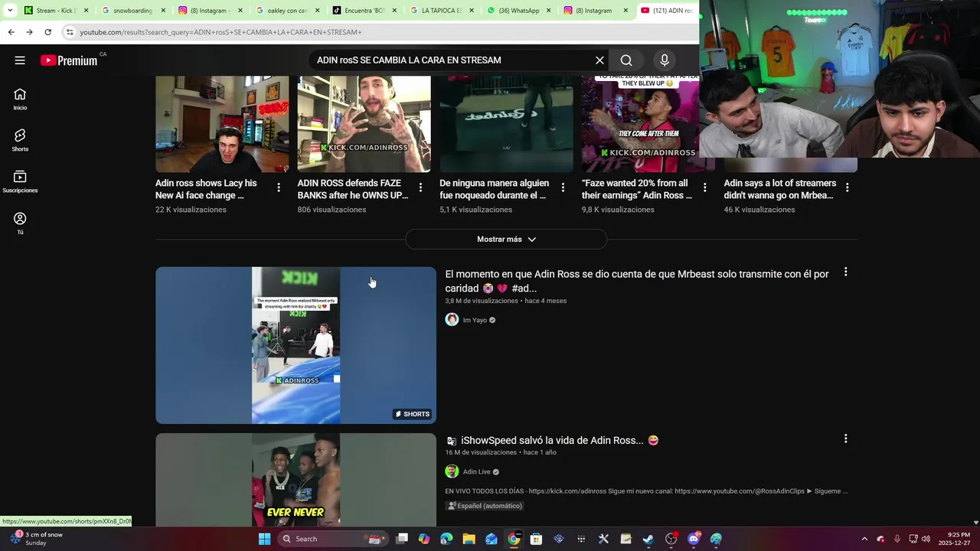
Task: Reload the current page
Action: 47,32
